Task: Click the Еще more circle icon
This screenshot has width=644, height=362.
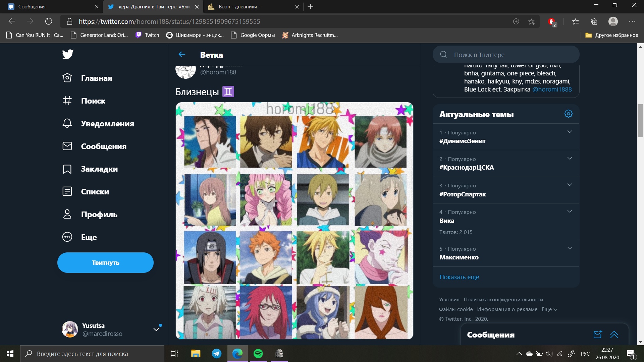Action: pos(67,237)
